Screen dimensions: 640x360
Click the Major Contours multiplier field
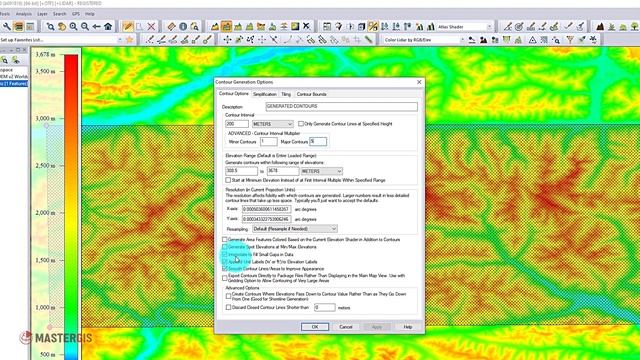point(318,142)
